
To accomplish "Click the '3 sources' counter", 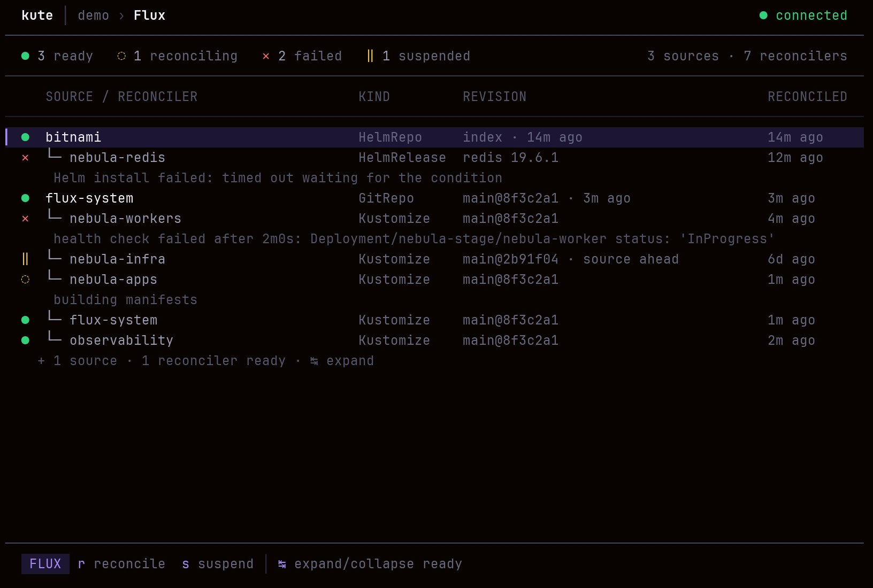I will pos(683,56).
